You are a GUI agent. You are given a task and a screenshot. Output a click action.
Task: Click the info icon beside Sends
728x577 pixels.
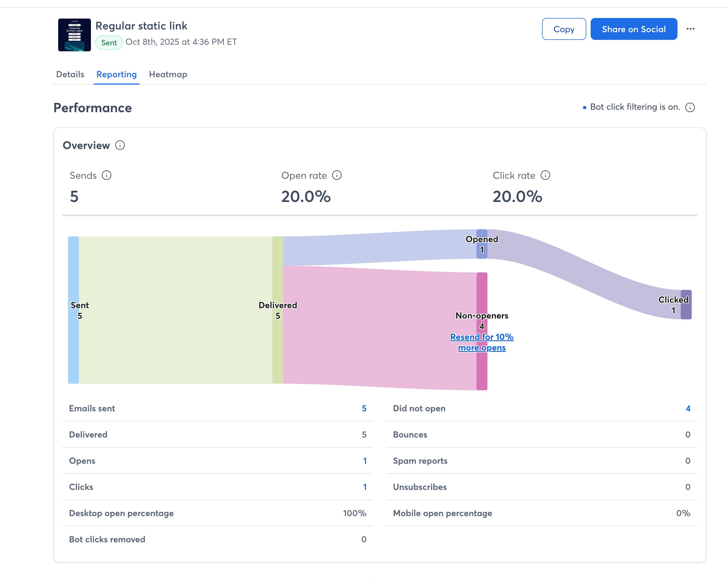pos(106,175)
